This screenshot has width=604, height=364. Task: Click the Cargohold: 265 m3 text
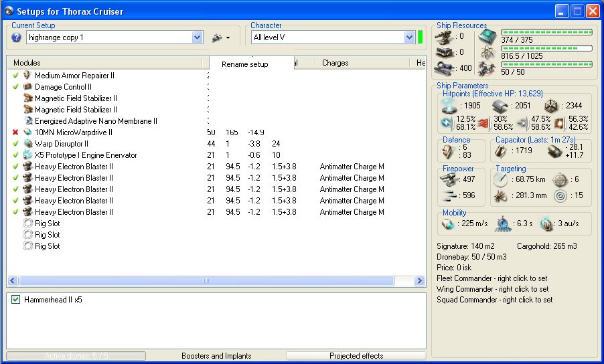pos(547,246)
